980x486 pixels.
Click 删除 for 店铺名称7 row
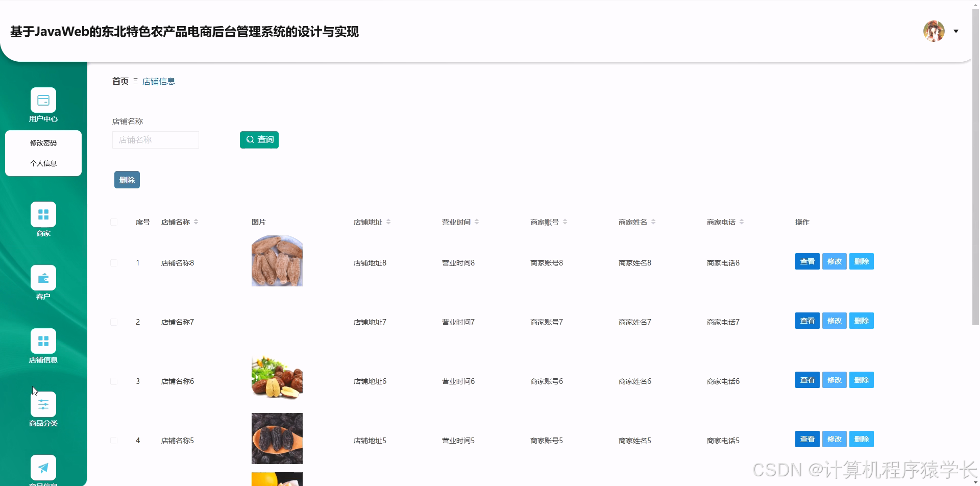click(862, 321)
